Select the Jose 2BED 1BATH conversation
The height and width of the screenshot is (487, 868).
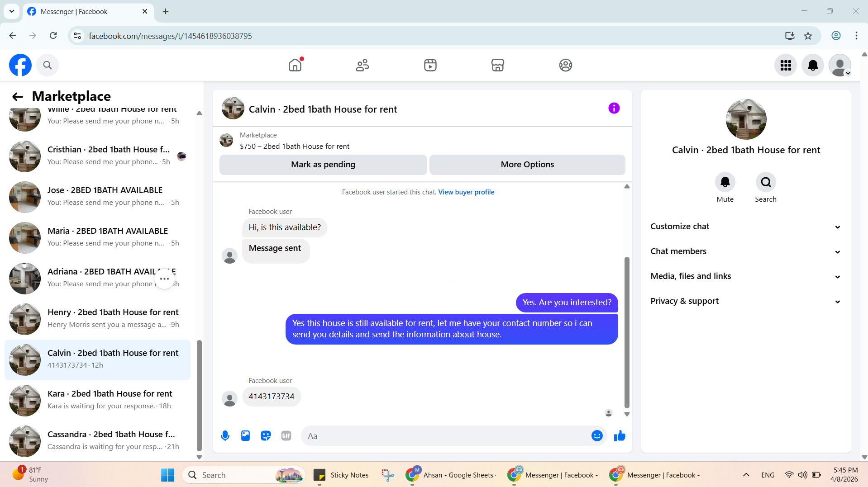(x=97, y=197)
